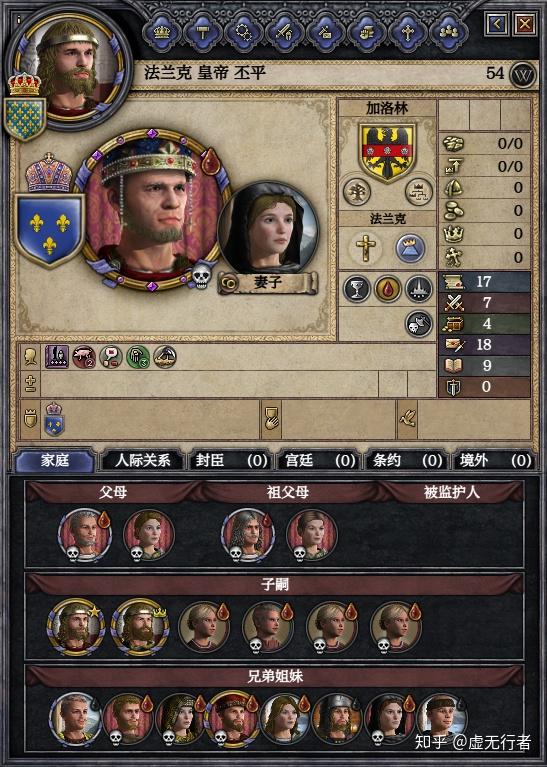Click the father's portrait under 父母
The width and height of the screenshot is (547, 767).
tap(85, 534)
